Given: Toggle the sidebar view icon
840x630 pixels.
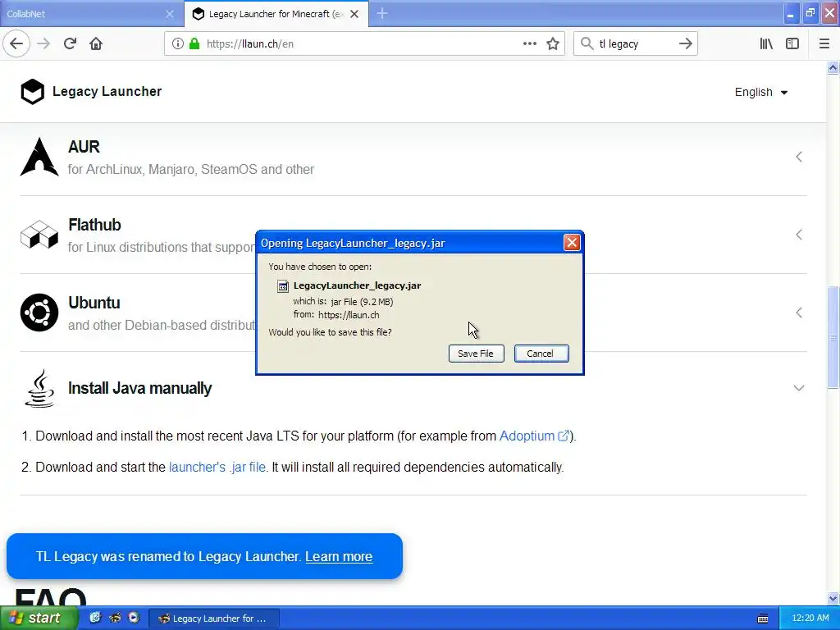Looking at the screenshot, I should pyautogui.click(x=792, y=43).
